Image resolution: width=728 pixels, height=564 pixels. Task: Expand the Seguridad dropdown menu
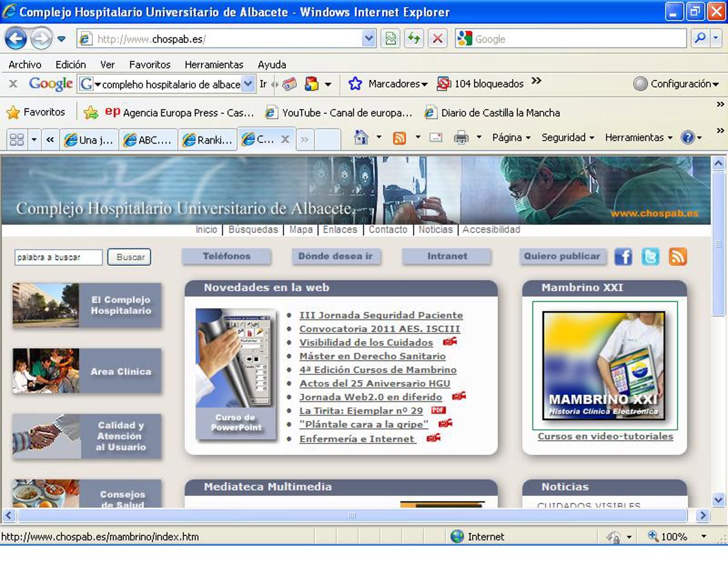[567, 138]
